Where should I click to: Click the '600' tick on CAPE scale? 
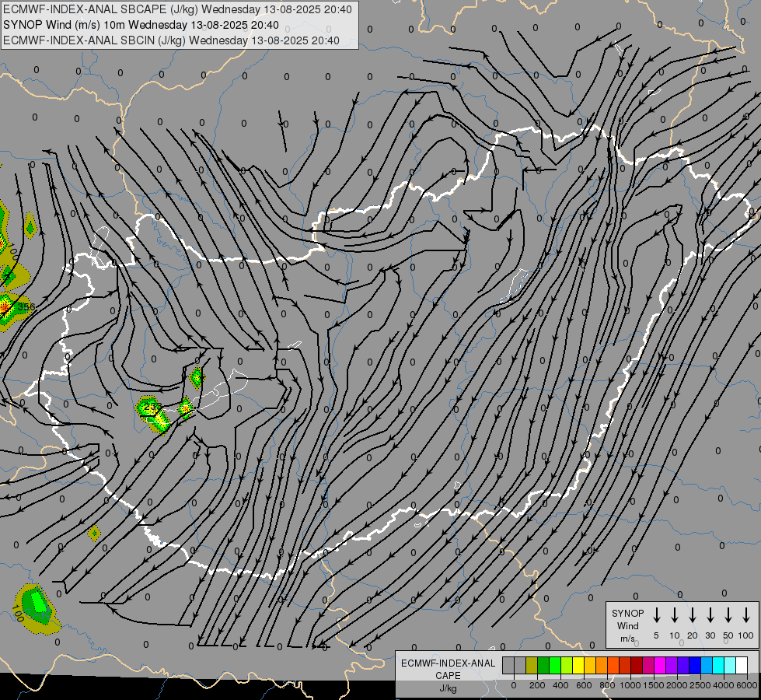pos(584,685)
